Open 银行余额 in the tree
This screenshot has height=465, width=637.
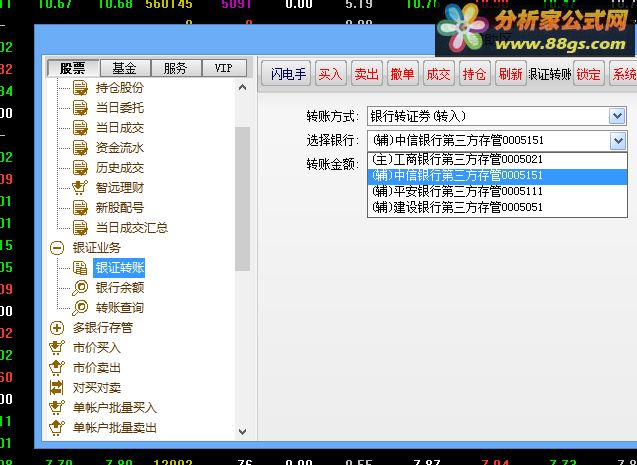[x=120, y=288]
